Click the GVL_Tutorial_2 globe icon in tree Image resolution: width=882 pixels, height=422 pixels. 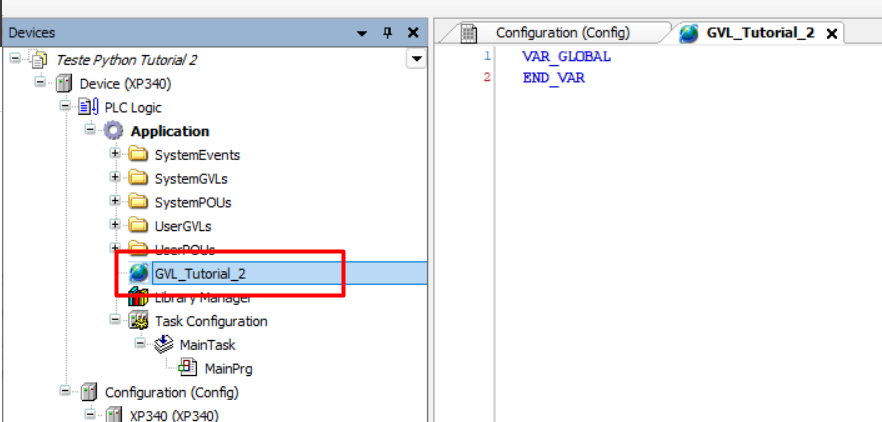(138, 274)
